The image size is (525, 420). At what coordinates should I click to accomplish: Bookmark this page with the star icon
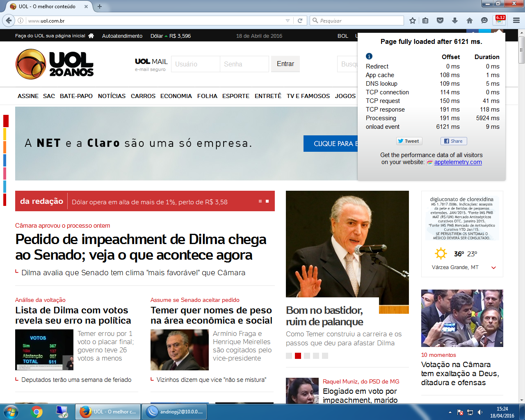tap(413, 21)
